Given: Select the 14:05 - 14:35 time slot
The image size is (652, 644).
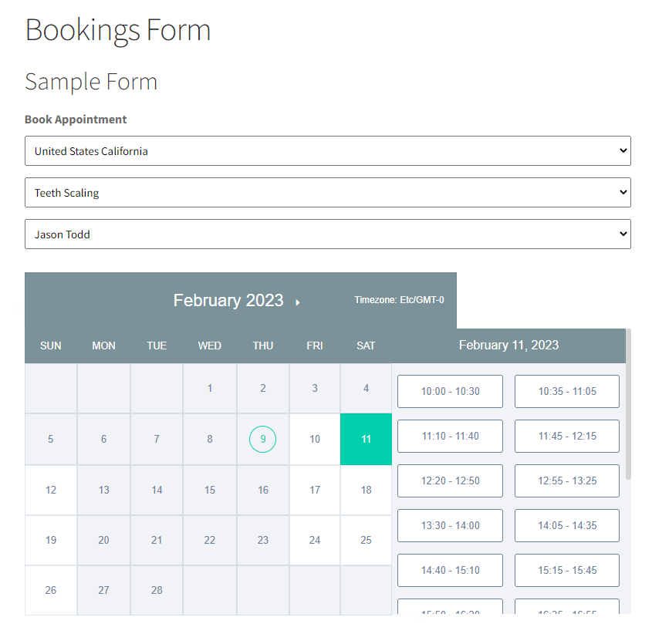Looking at the screenshot, I should [567, 525].
